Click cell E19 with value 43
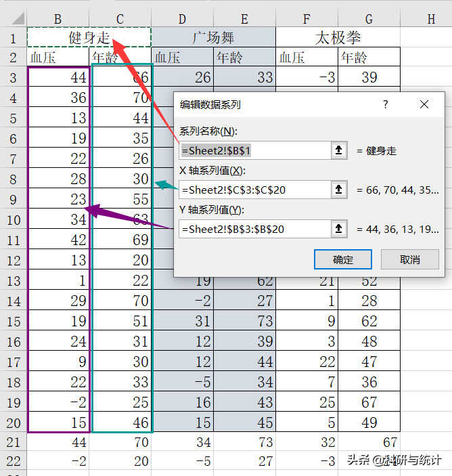 244,402
